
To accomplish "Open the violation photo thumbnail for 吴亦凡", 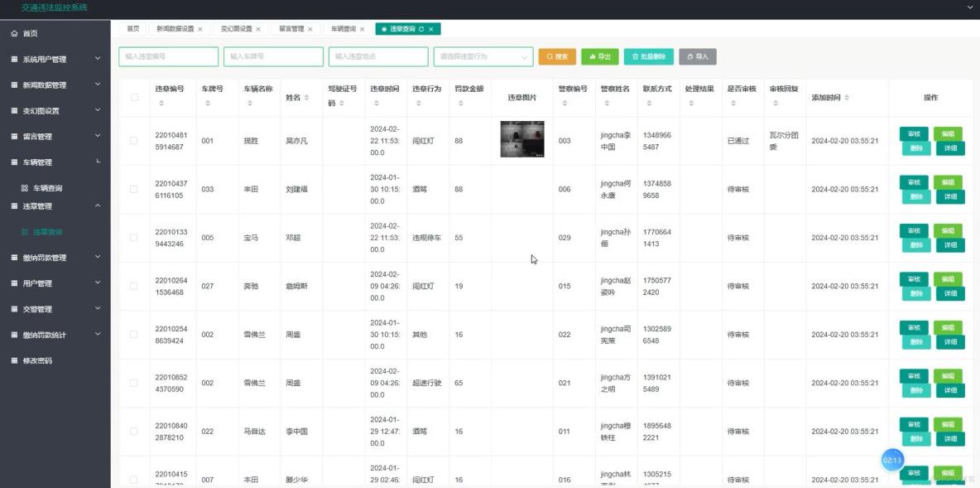I will 521,138.
